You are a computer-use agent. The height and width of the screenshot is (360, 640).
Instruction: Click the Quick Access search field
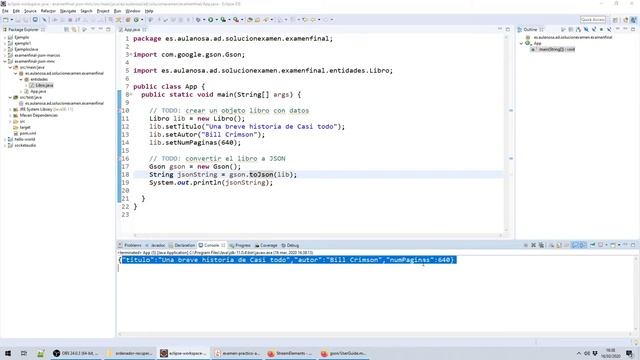(x=593, y=20)
